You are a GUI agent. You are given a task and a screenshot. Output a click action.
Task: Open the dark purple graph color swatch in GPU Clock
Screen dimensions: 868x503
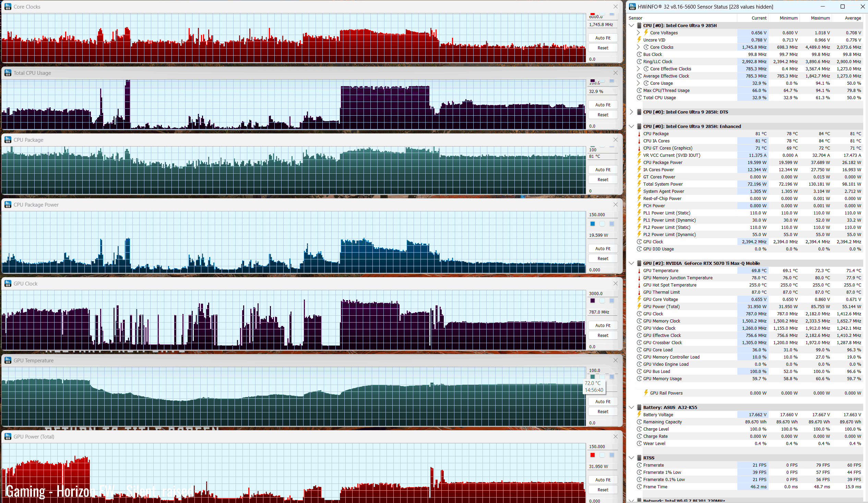(593, 301)
